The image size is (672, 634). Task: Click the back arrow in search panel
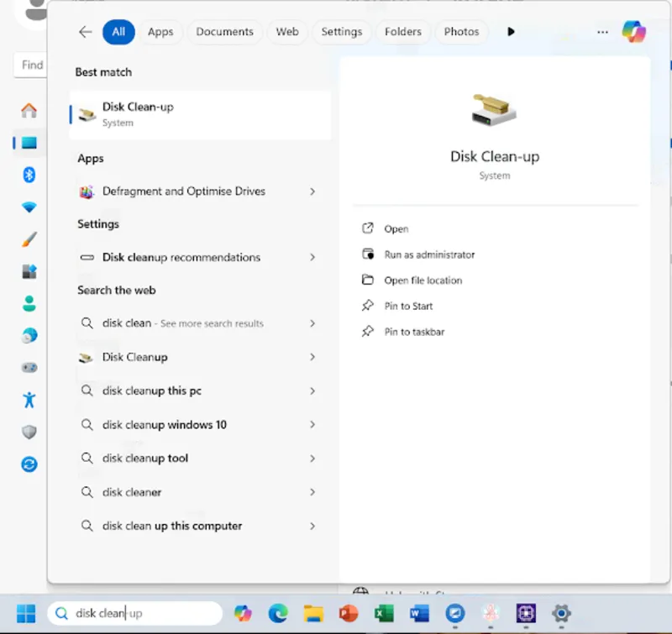(x=85, y=32)
